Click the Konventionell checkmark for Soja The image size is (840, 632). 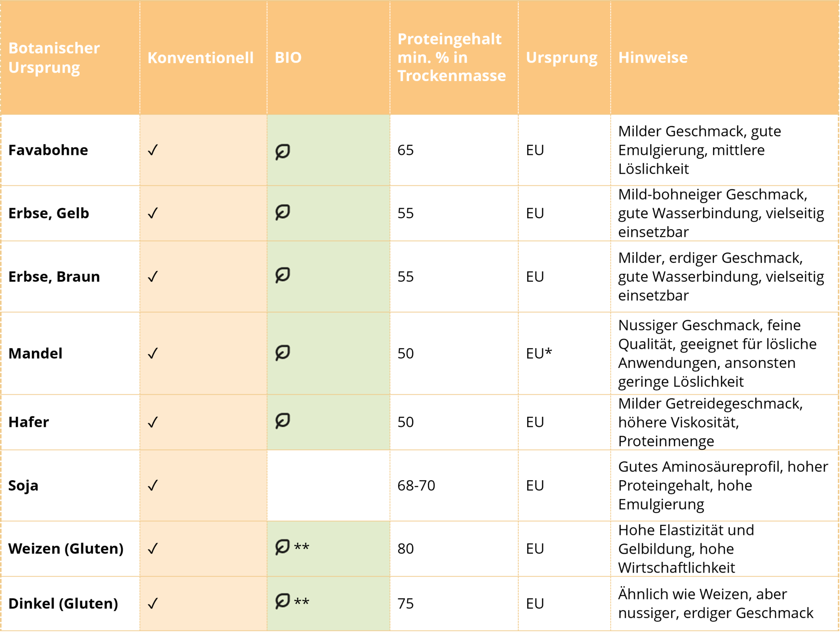coord(153,485)
